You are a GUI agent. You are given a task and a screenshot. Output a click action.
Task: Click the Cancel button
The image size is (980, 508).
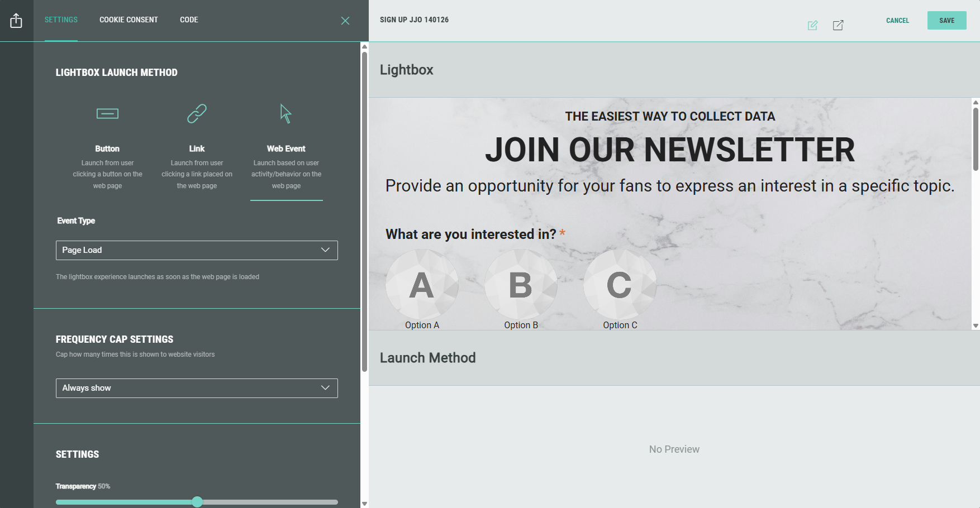pyautogui.click(x=897, y=21)
